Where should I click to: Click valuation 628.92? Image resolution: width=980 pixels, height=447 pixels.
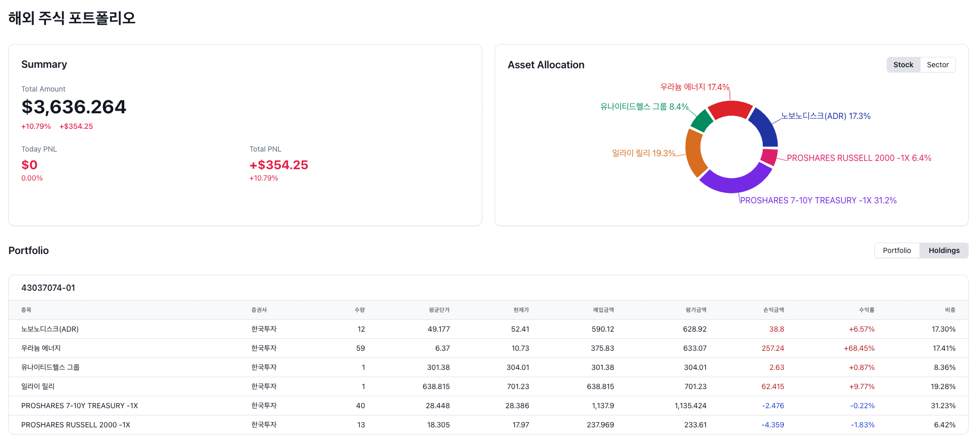(695, 329)
